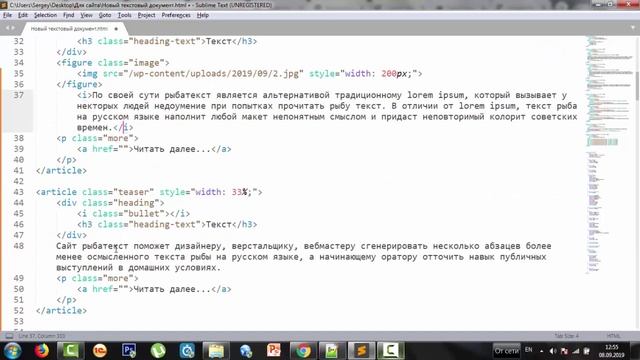Open the clock showing 12:55
The width and height of the screenshot is (640, 360).
pos(611,351)
